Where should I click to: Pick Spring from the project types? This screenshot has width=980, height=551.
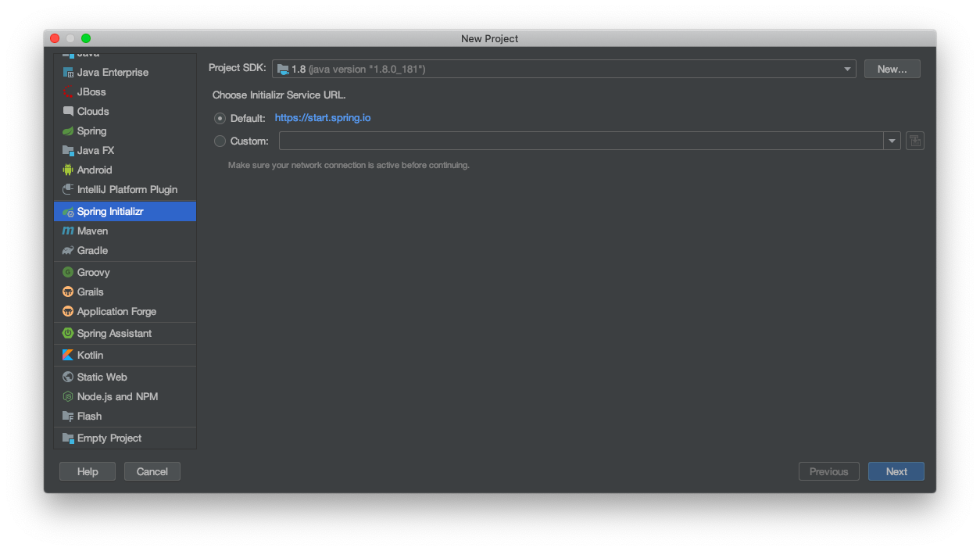(125, 131)
